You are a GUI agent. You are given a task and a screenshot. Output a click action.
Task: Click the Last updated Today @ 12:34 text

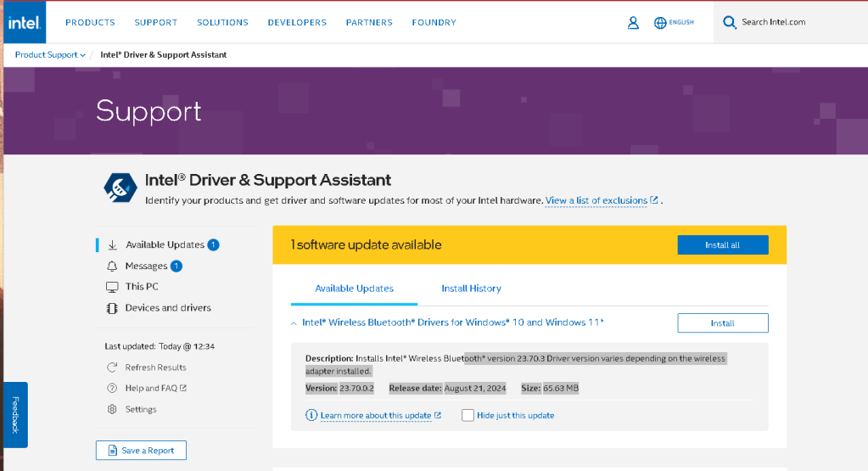coord(160,346)
